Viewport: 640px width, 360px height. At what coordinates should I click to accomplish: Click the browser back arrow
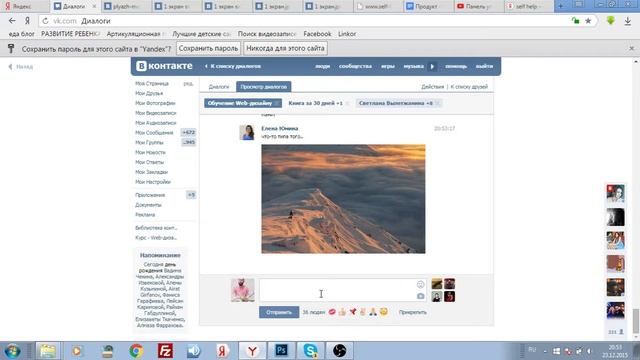point(12,21)
